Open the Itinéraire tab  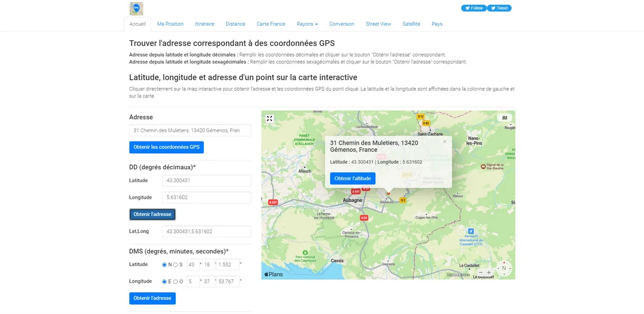[204, 24]
